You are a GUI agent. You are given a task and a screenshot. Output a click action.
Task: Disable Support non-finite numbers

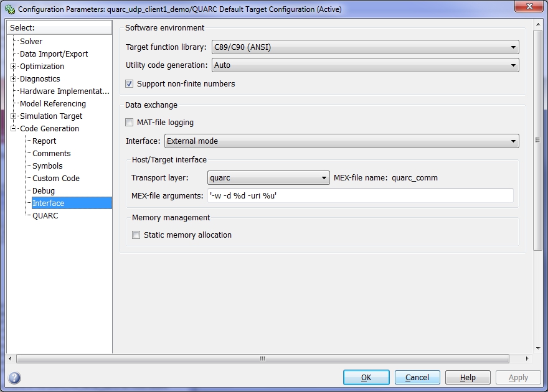tap(128, 83)
